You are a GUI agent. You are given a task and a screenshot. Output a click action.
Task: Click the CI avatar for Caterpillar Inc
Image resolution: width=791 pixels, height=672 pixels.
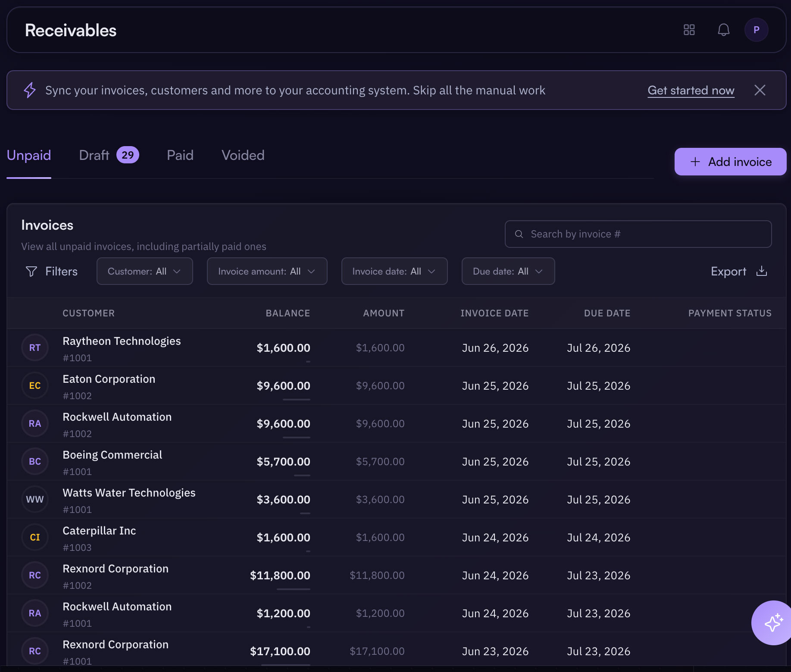35,538
